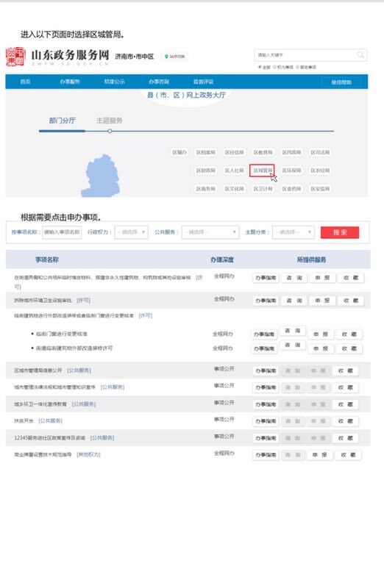Click 申报 for 拆除城市环境卫生设施审批
The width and height of the screenshot is (384, 588).
tap(322, 301)
